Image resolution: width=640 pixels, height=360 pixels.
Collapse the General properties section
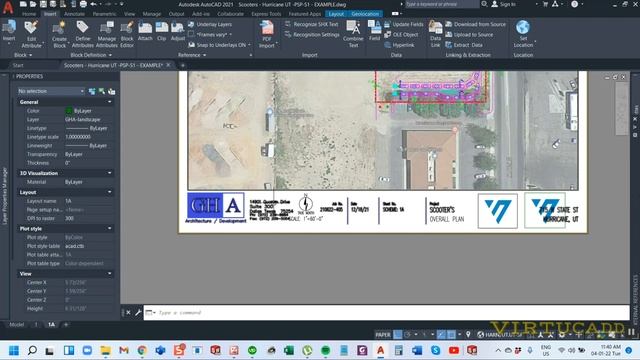[109, 102]
